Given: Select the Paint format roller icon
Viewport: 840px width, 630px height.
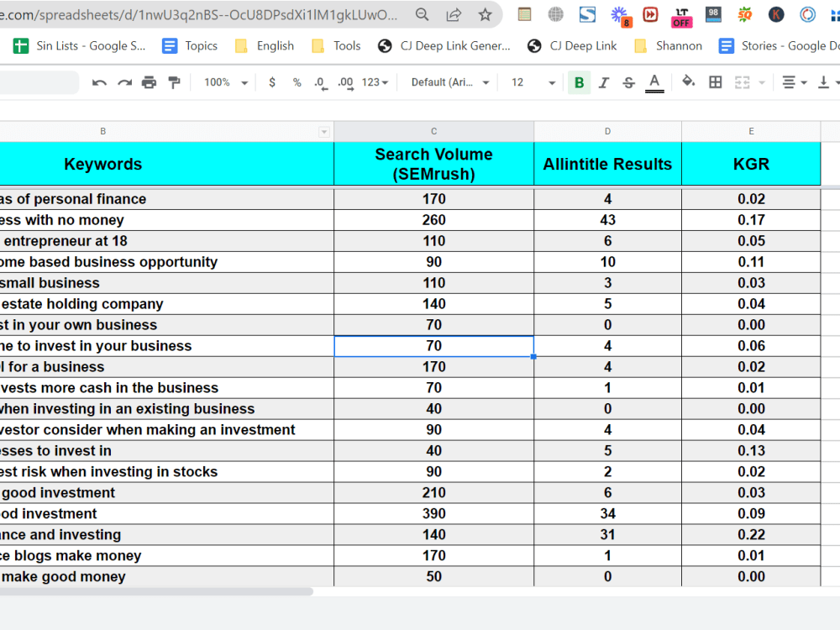Looking at the screenshot, I should coord(174,82).
